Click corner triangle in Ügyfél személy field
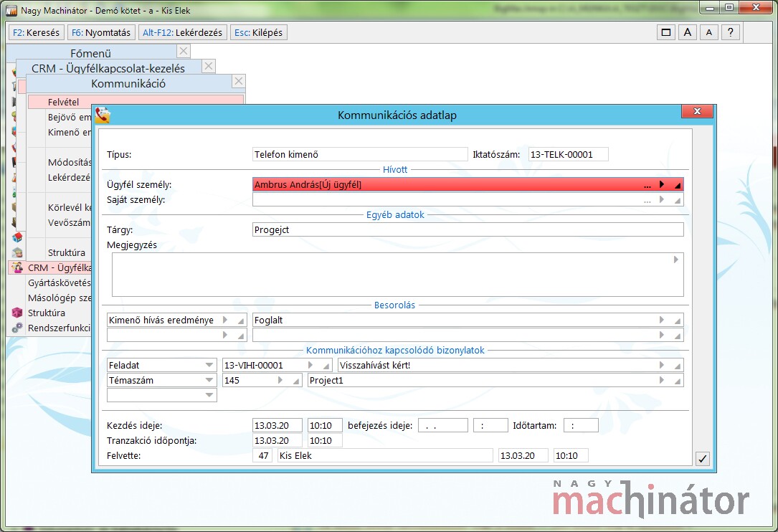Image resolution: width=778 pixels, height=532 pixels. point(678,185)
